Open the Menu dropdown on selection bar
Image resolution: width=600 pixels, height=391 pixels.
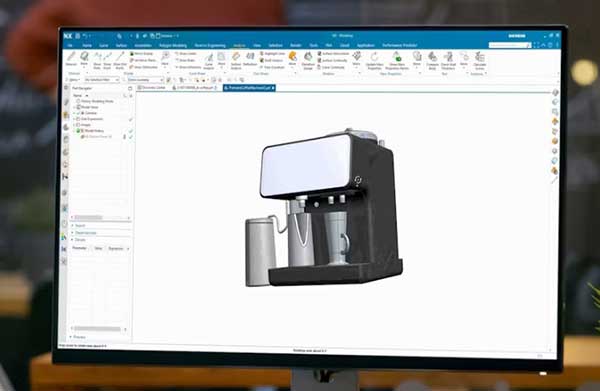73,80
